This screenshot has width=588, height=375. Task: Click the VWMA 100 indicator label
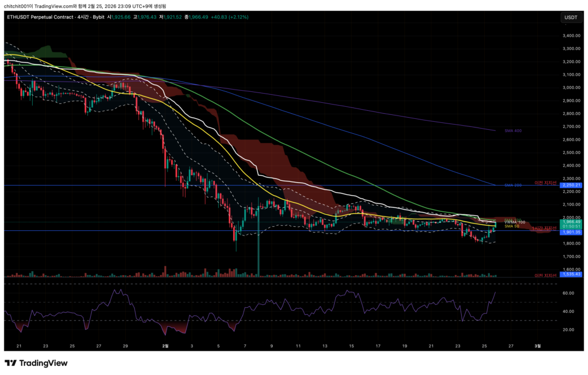pos(514,222)
